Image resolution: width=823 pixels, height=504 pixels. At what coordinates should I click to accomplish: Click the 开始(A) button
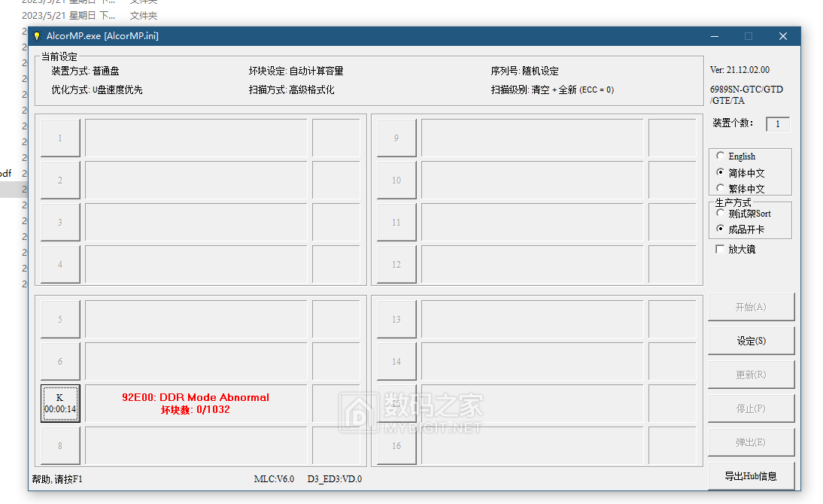[751, 307]
